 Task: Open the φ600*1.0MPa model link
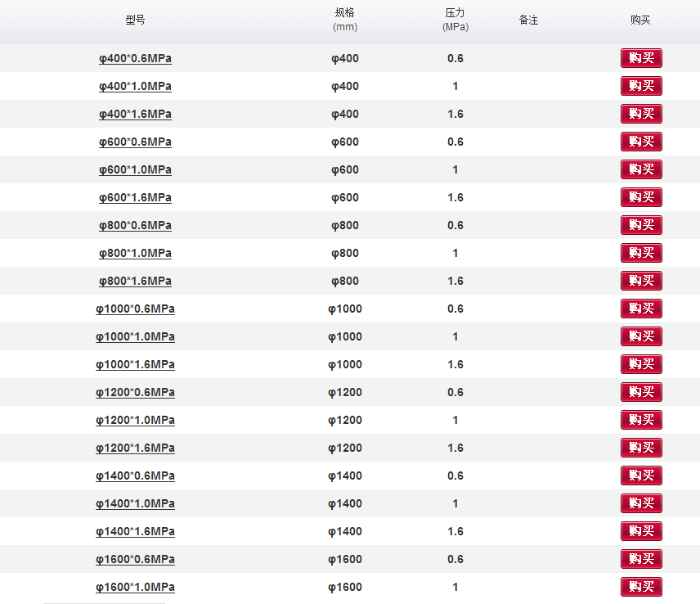(135, 169)
